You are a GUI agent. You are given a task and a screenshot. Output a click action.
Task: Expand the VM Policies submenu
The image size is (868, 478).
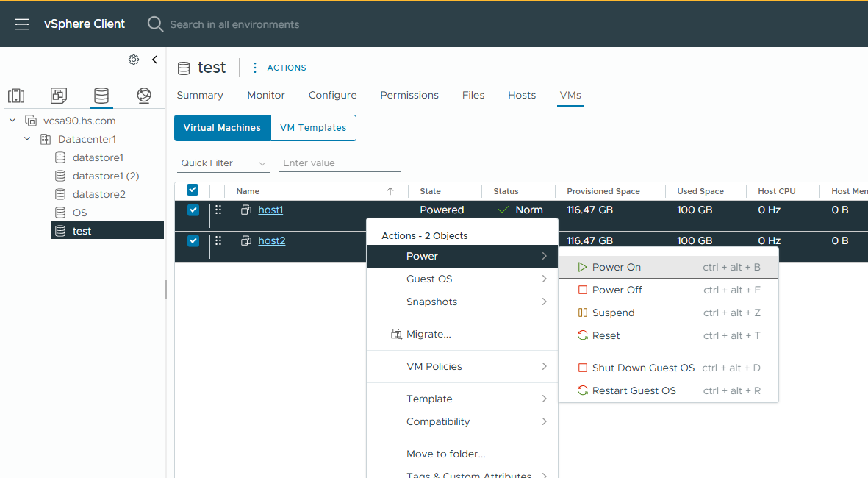tap(462, 366)
